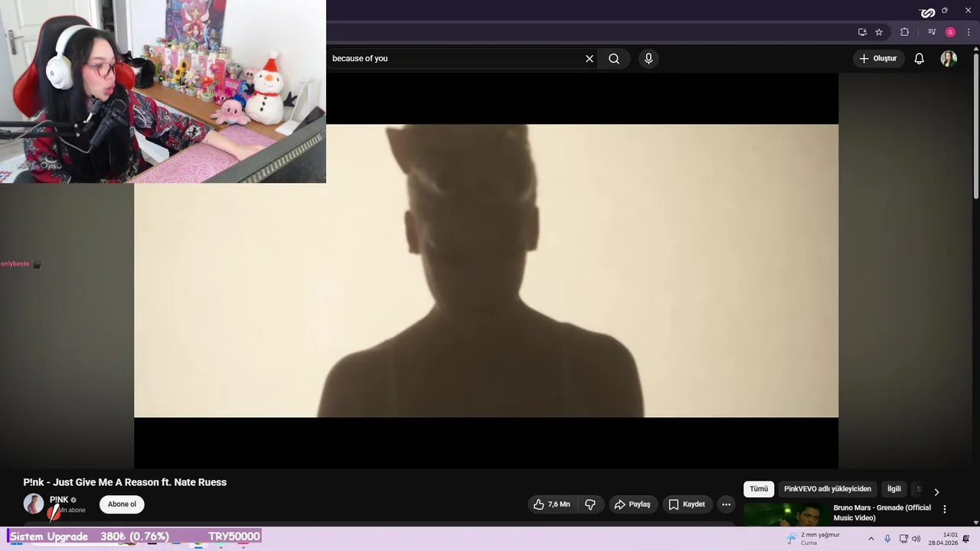Screen dimensions: 980x551
Task: Click the page vertical scrollbar thumb
Action: click(x=976, y=126)
